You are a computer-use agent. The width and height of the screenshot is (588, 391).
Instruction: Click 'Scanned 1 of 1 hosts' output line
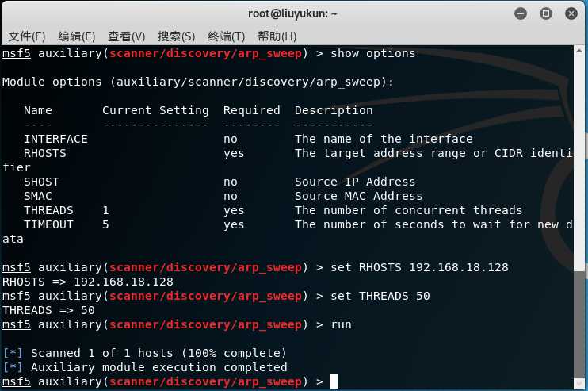pyautogui.click(x=144, y=353)
